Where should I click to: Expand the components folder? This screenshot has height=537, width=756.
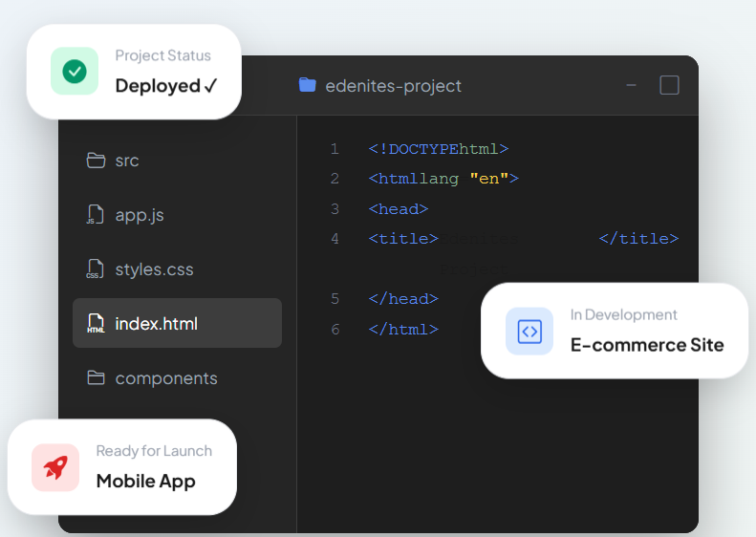click(165, 378)
